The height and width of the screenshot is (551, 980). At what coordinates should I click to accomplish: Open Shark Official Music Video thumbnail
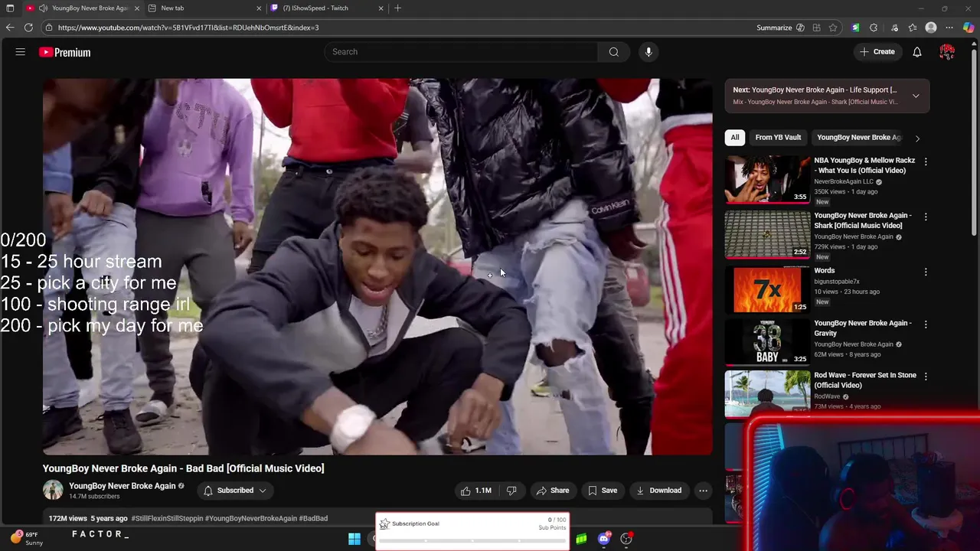point(767,234)
